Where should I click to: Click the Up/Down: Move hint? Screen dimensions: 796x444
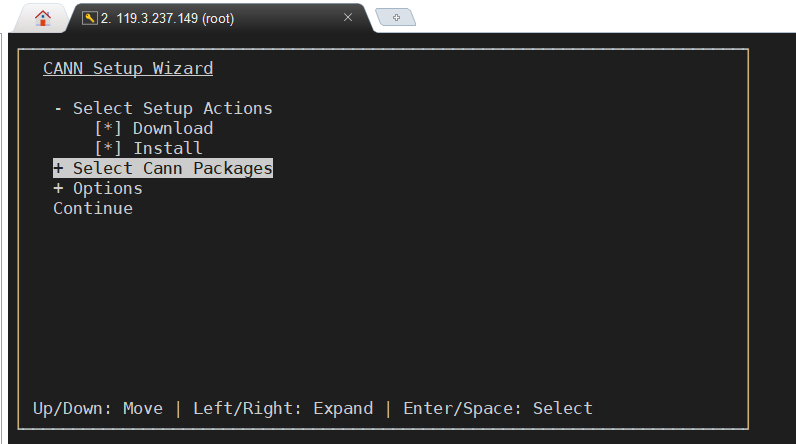[98, 408]
